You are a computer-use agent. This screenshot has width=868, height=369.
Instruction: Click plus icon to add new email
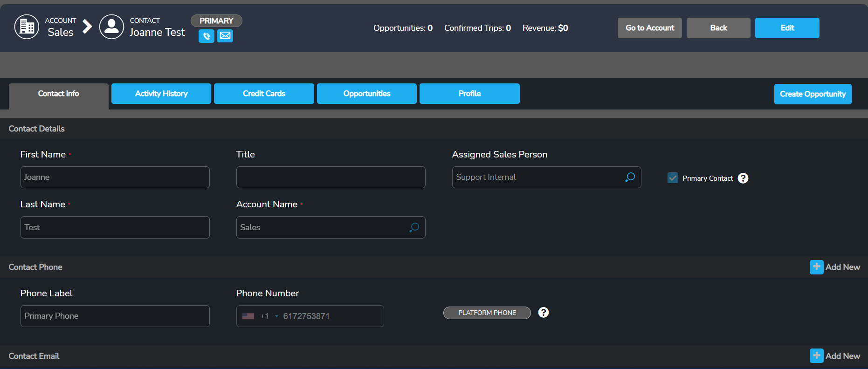[x=816, y=356]
